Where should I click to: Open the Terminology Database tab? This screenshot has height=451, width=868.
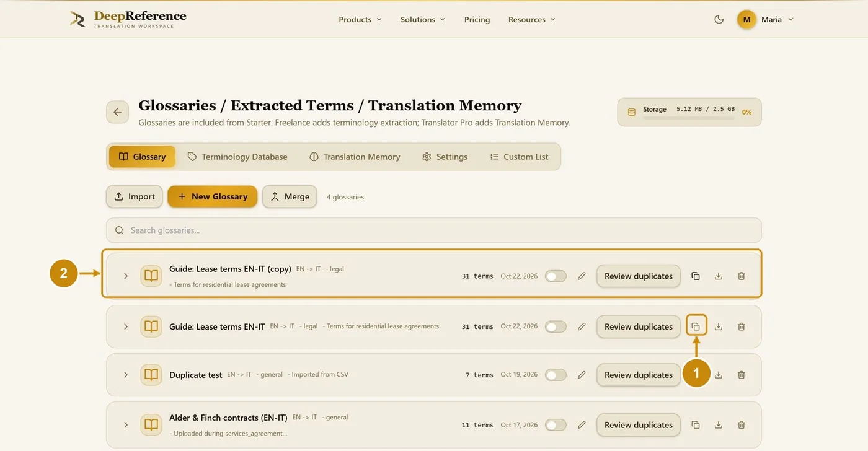pyautogui.click(x=237, y=157)
